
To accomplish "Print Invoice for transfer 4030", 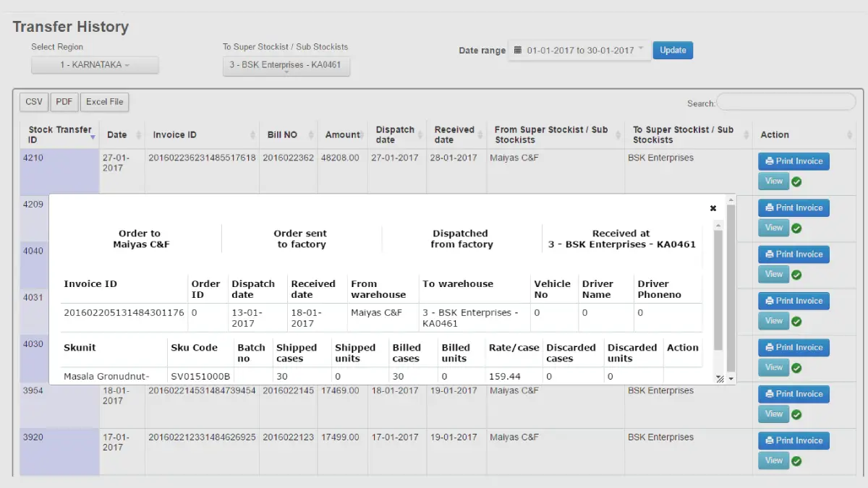I will (x=793, y=348).
